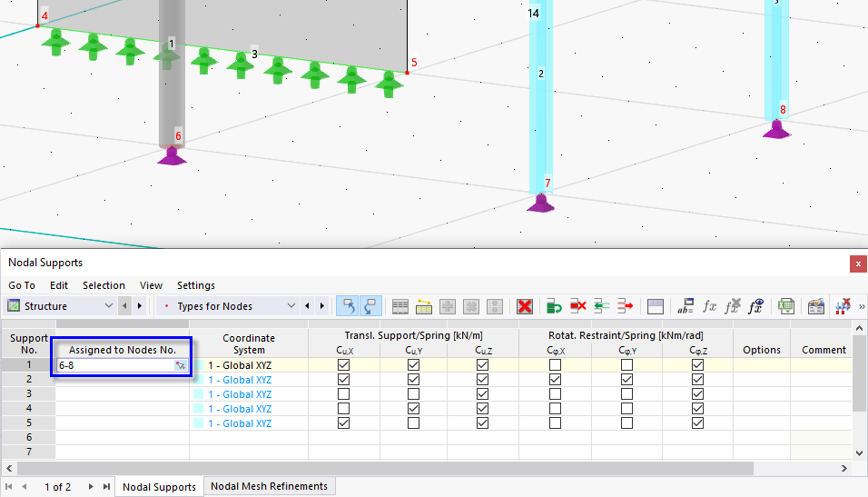
Task: Toggle Cu,X checkbox for support 5
Action: (344, 422)
